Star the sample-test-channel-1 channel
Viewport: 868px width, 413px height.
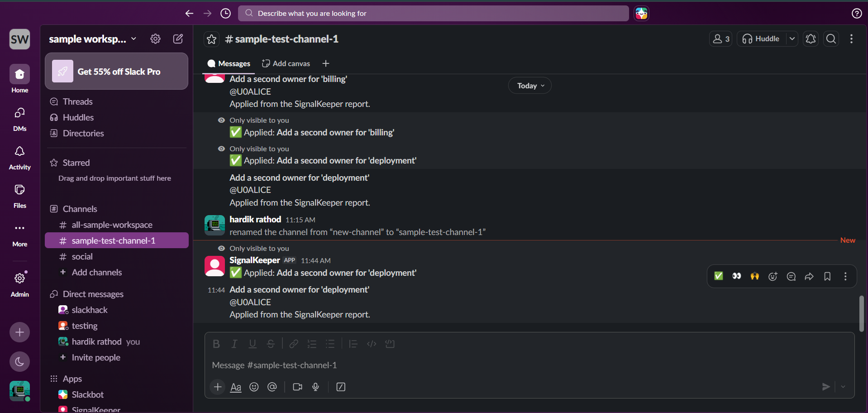tap(211, 39)
